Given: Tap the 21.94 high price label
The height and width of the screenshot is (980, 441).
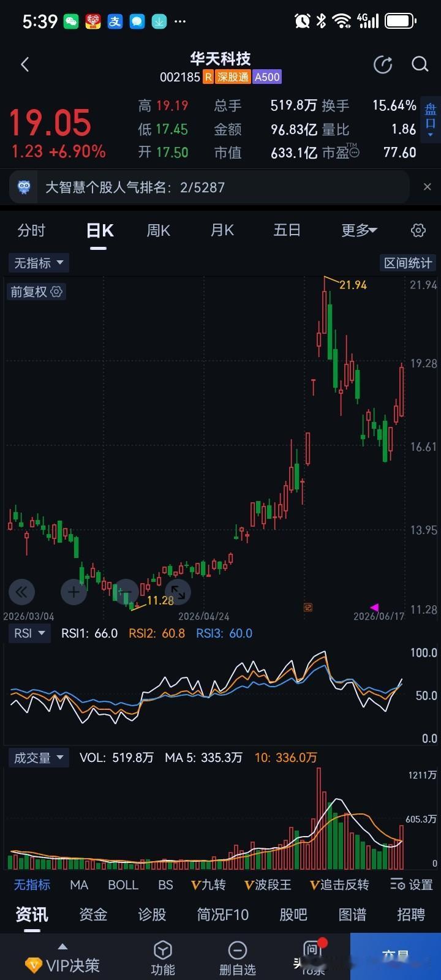Looking at the screenshot, I should click(353, 285).
